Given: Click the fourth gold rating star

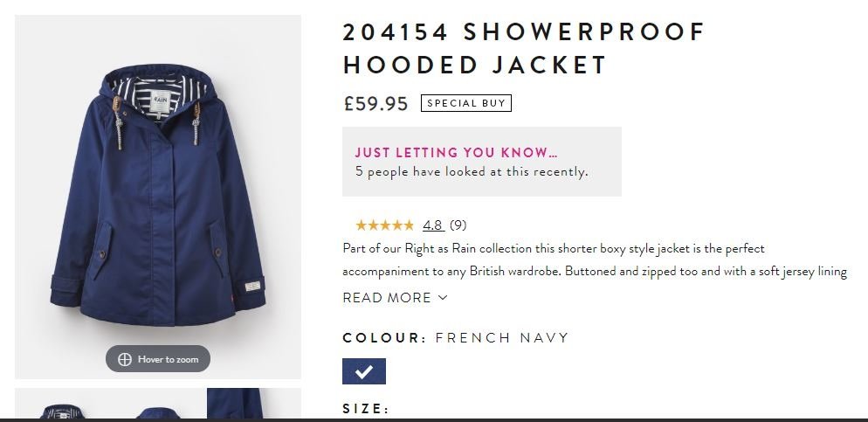Looking at the screenshot, I should point(397,225).
